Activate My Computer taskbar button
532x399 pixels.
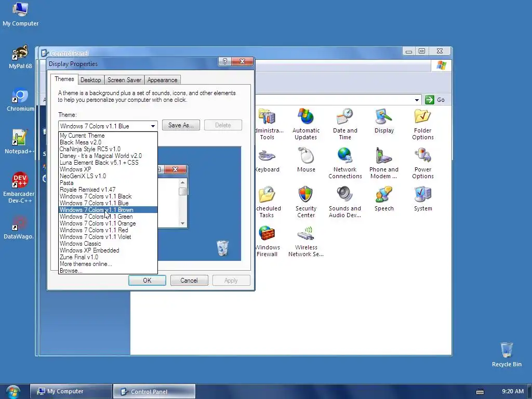pyautogui.click(x=71, y=392)
